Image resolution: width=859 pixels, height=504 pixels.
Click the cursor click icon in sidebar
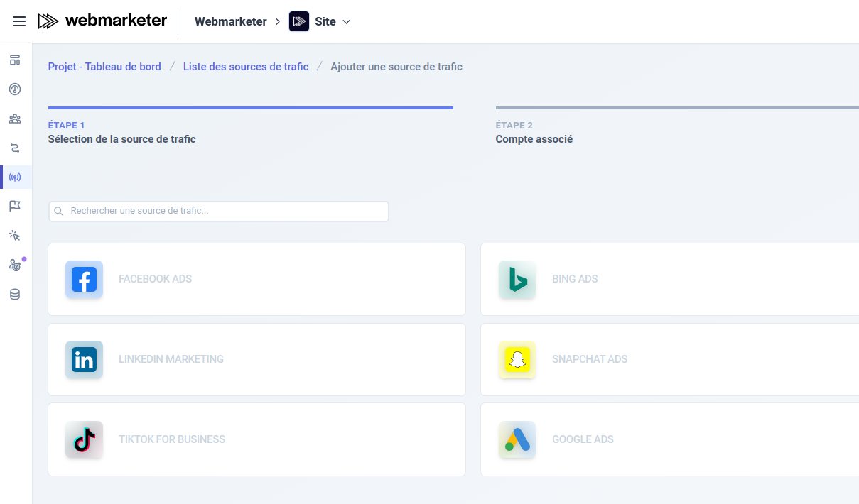point(15,235)
